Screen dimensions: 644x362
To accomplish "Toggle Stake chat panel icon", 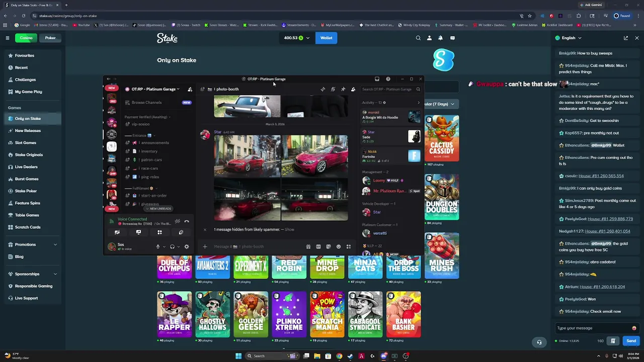I will [x=452, y=38].
